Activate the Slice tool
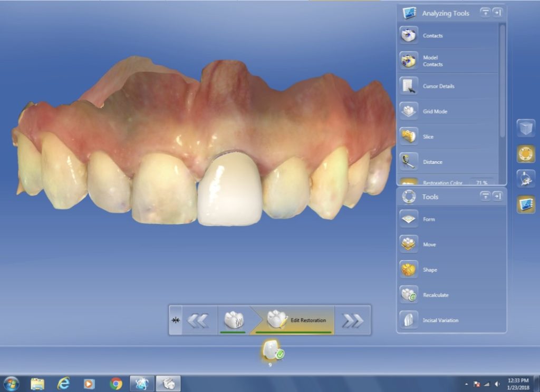540x392 pixels. coord(409,136)
